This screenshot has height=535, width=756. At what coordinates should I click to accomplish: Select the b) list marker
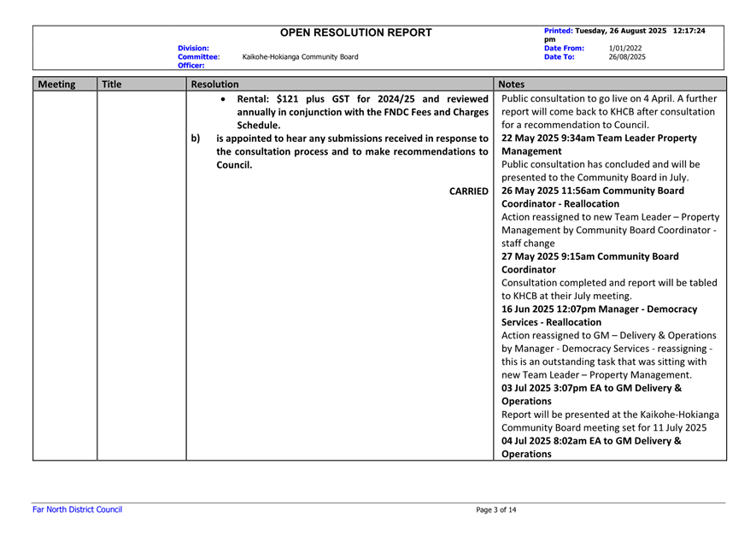pyautogui.click(x=196, y=138)
